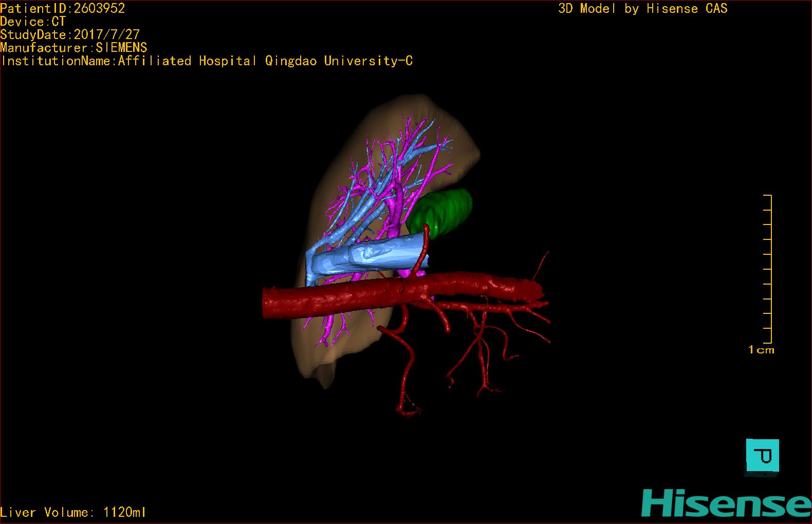
Task: Click the PatientID:2603952 text
Action: pyautogui.click(x=63, y=8)
